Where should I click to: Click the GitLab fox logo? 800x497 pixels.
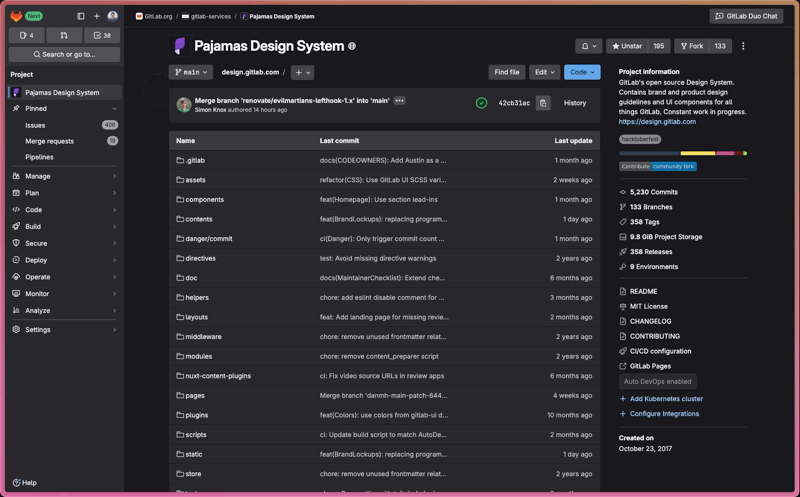click(16, 16)
